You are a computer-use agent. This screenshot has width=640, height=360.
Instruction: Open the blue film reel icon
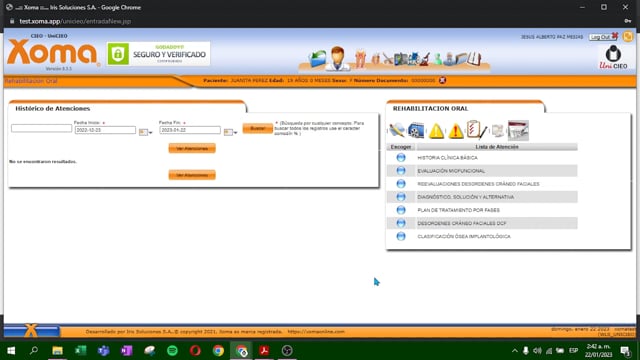[x=416, y=131]
